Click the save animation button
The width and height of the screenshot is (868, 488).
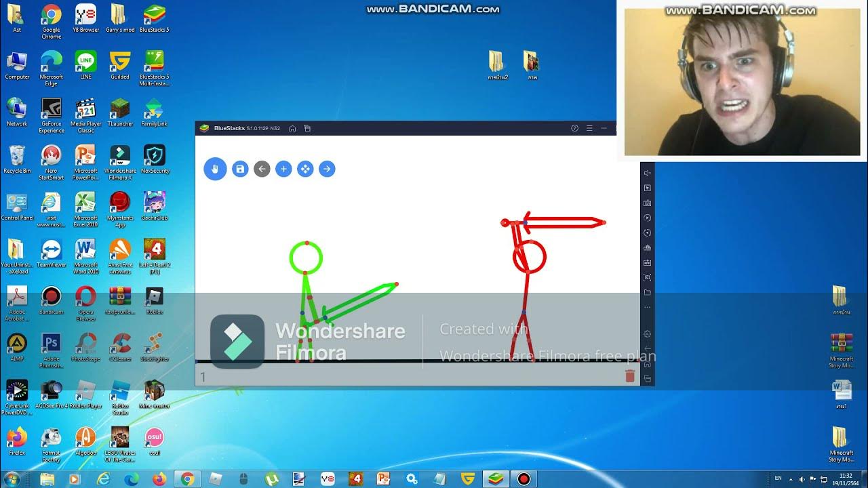point(240,169)
